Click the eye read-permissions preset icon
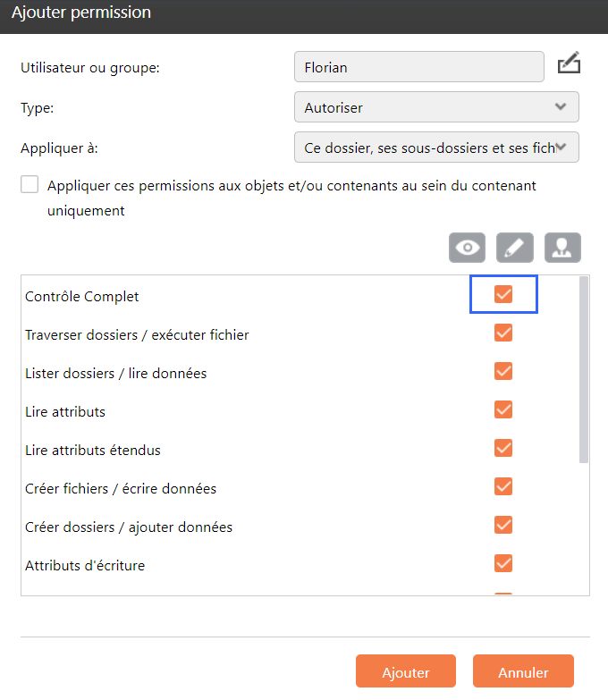 pos(467,248)
